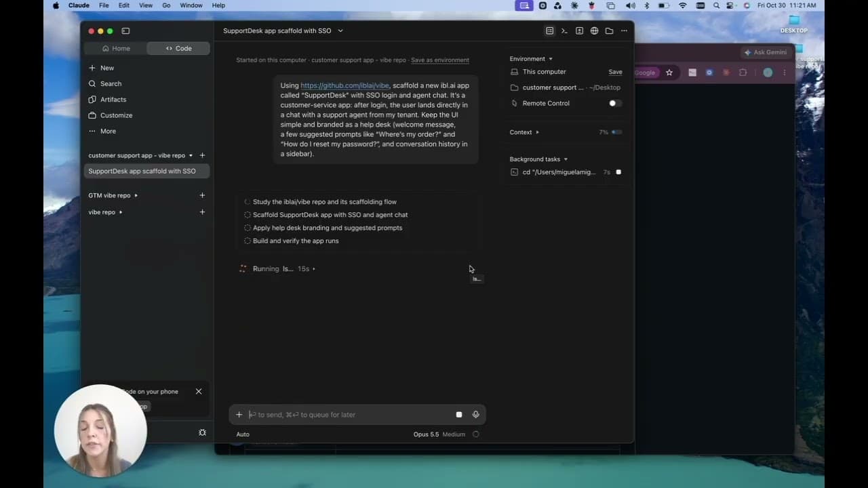Expand the vibe repo group
Image resolution: width=868 pixels, height=488 pixels.
click(121, 212)
